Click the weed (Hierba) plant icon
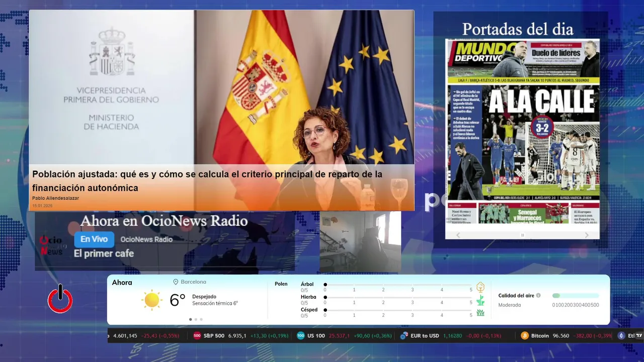The image size is (644, 362). [480, 300]
